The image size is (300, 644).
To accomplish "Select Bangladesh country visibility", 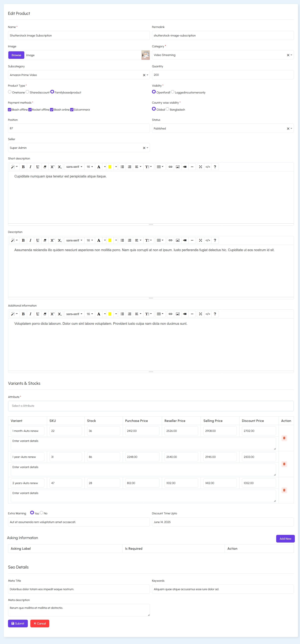I will coord(168,109).
